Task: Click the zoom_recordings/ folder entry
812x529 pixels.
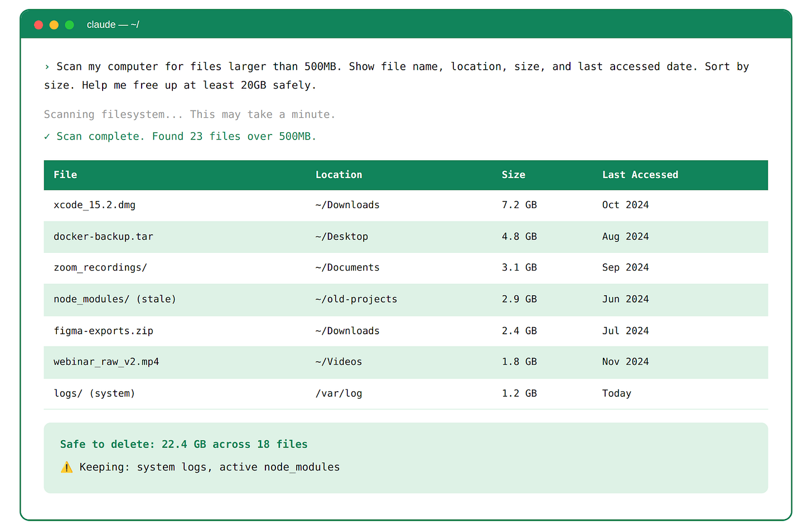Action: 100,267
